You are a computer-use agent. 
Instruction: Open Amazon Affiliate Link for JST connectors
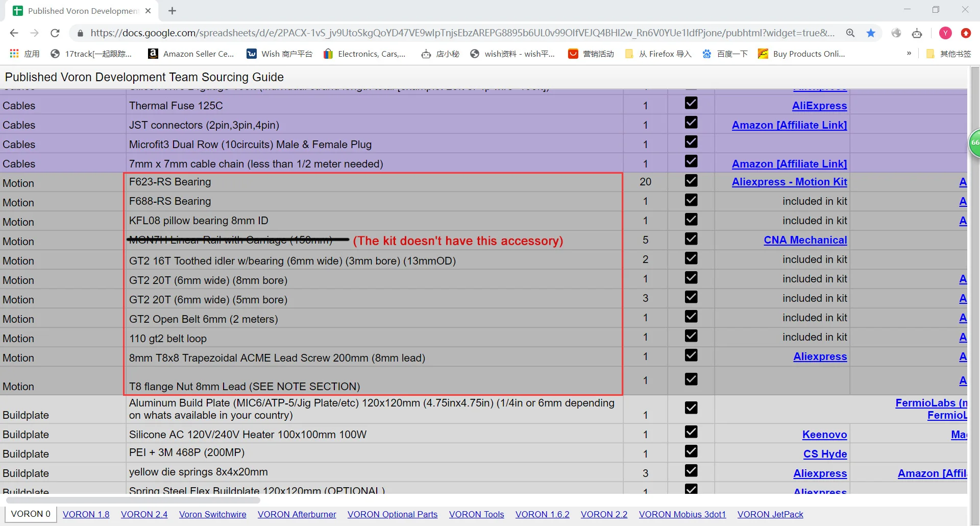pos(789,125)
